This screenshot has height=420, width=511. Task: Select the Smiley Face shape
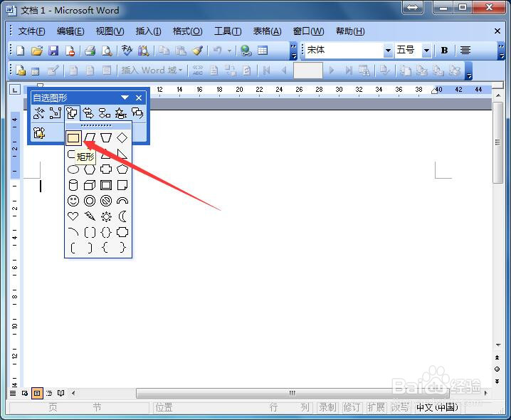73,201
